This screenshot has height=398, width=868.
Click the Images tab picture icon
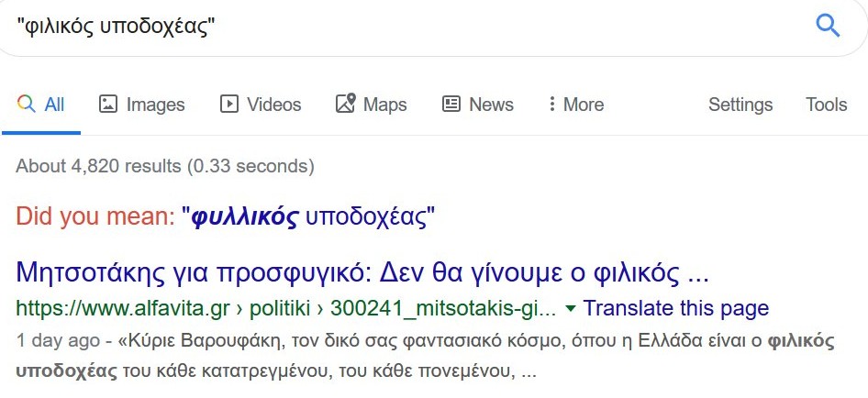point(108,104)
